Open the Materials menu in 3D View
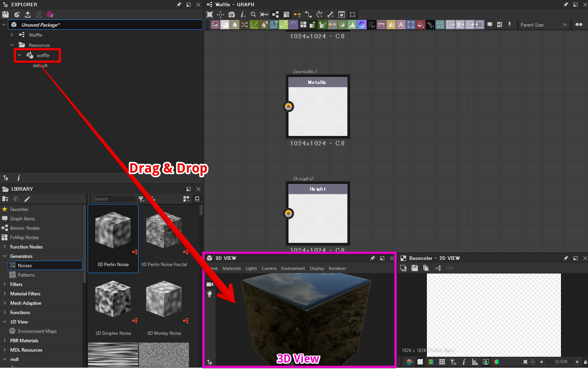 (x=232, y=268)
